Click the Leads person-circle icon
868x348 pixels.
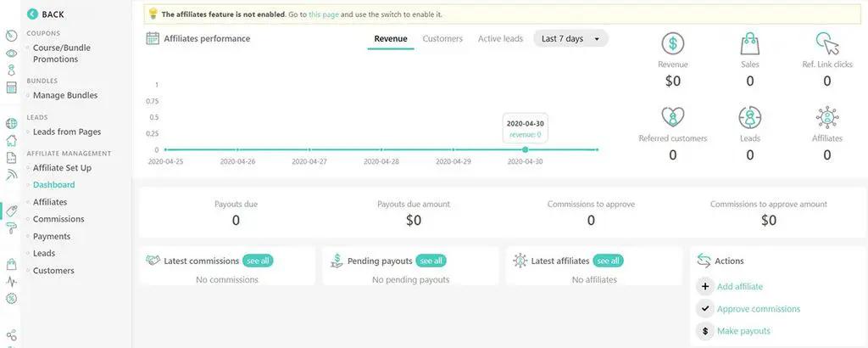[750, 117]
